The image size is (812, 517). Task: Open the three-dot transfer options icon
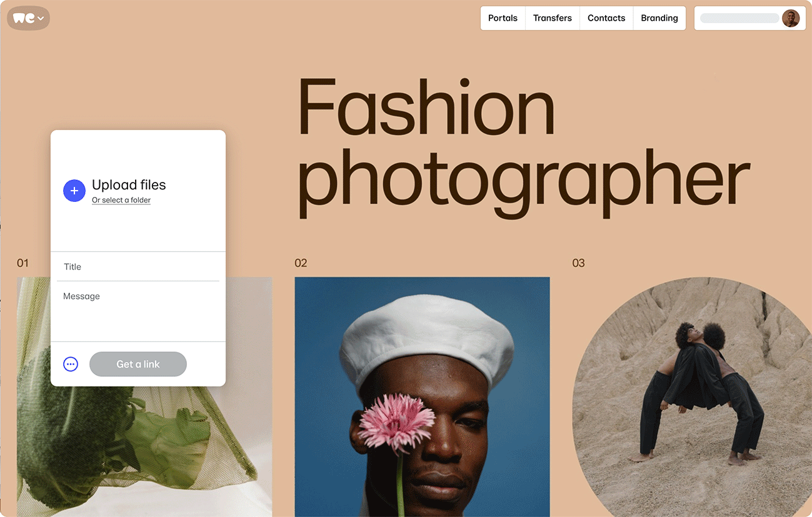pos(70,363)
